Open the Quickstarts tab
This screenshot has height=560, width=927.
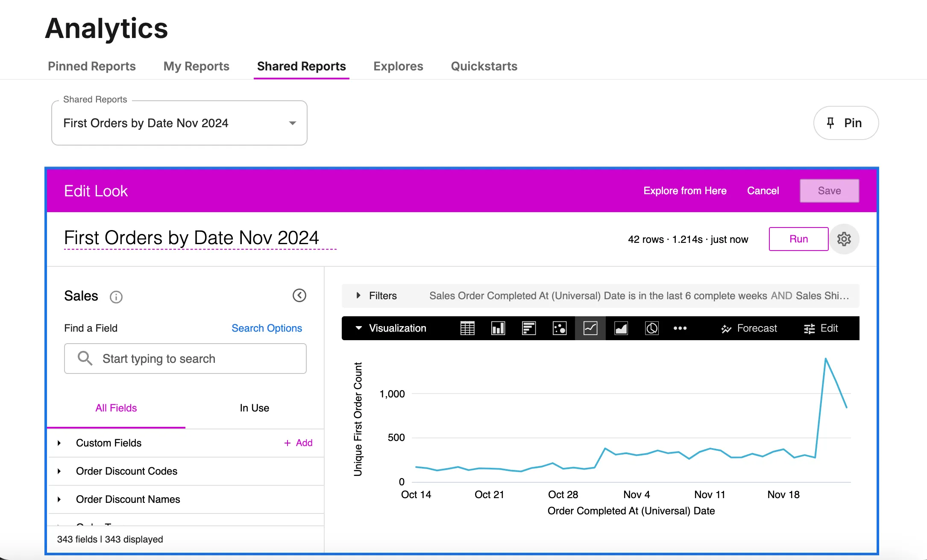(x=484, y=66)
